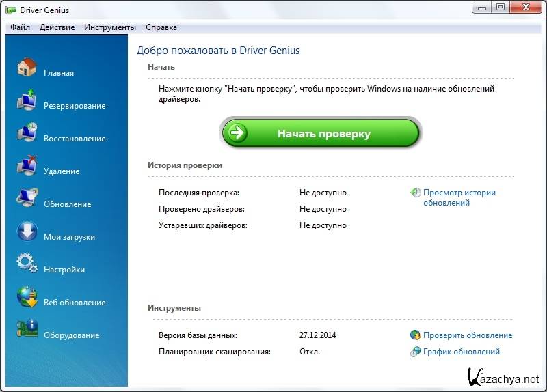Click the Главная house icon
Image resolution: width=547 pixels, height=392 pixels.
pos(27,68)
